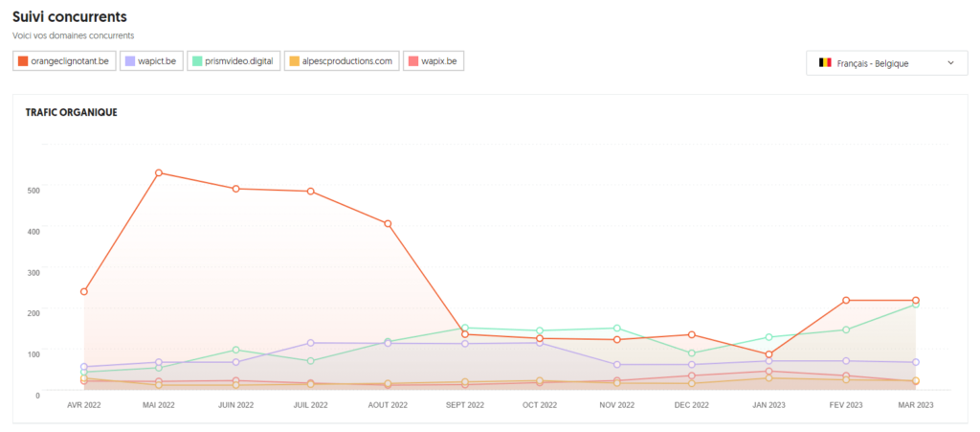Viewport: 980px width, 432px height.
Task: Open the Français - Belgique language dropdown
Action: pyautogui.click(x=887, y=63)
